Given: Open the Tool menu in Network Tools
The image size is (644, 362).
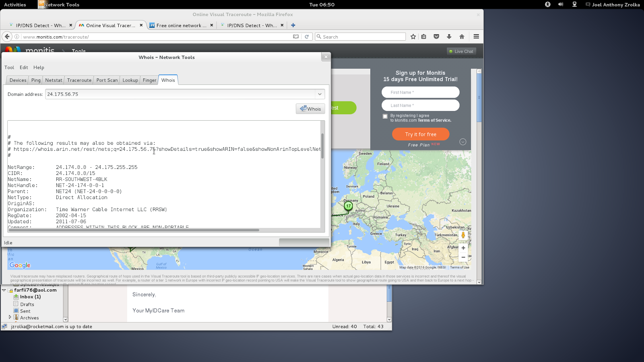Looking at the screenshot, I should click(9, 68).
